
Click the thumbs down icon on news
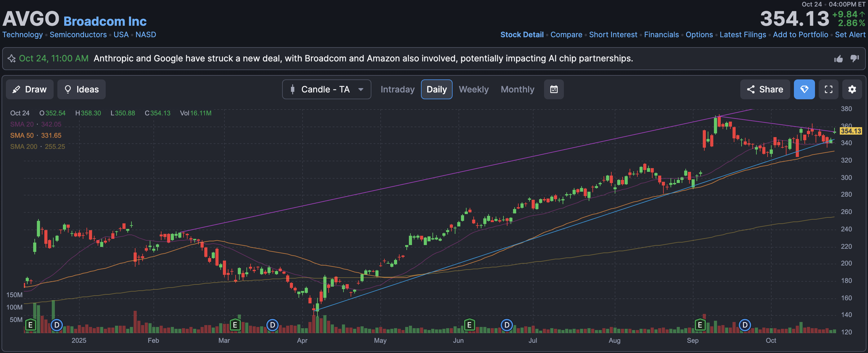pyautogui.click(x=855, y=58)
